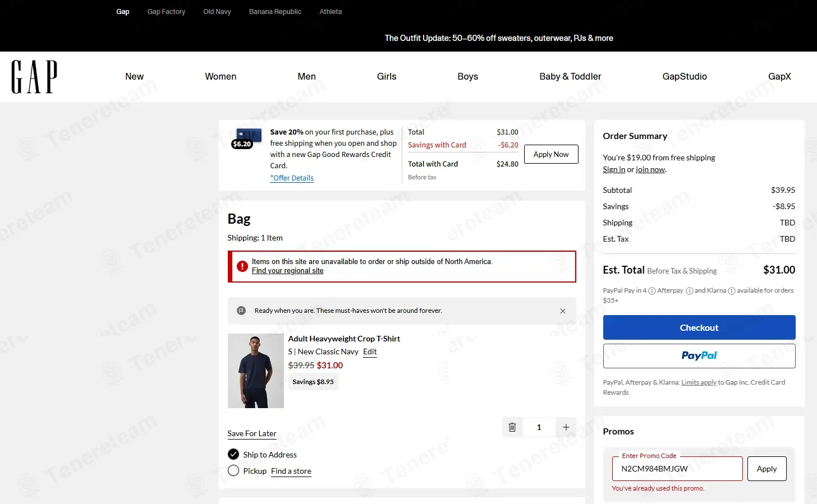Select the Pickup radio option
817x504 pixels.
(233, 470)
